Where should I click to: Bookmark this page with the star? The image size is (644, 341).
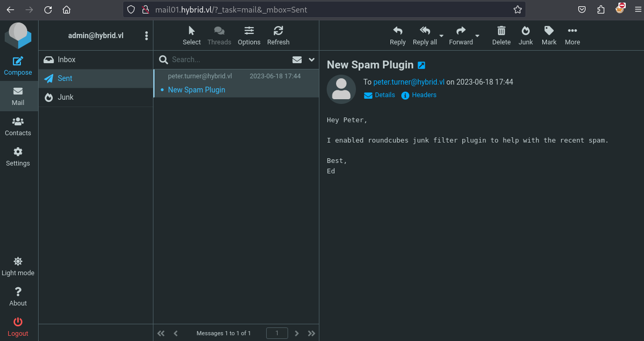[517, 9]
